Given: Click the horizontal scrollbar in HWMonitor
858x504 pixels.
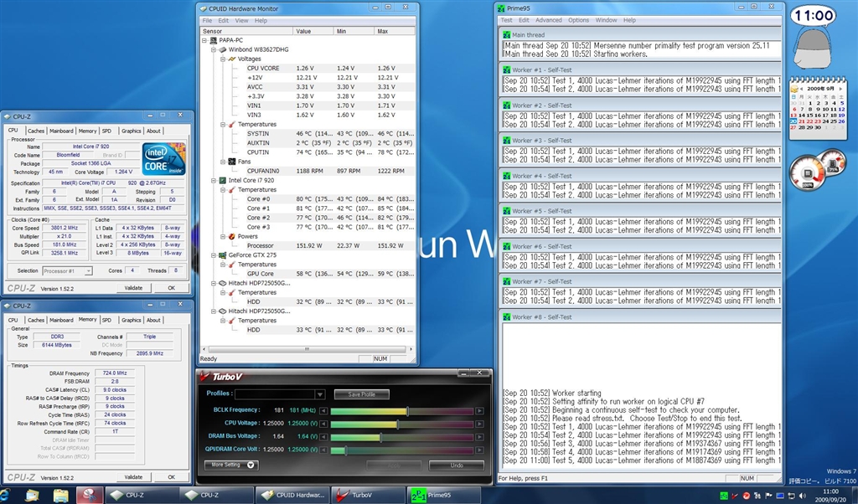Looking at the screenshot, I should (x=307, y=349).
